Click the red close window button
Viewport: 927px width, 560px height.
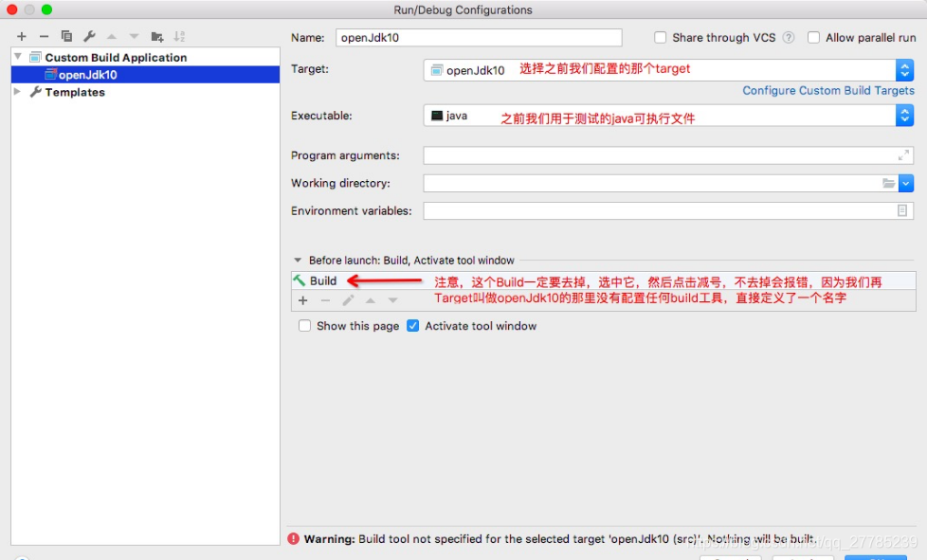11,9
